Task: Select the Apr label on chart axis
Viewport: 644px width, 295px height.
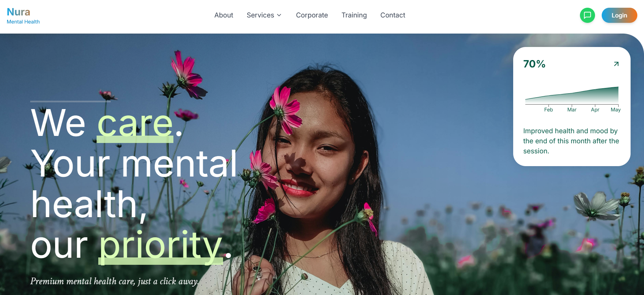Action: 595,110
